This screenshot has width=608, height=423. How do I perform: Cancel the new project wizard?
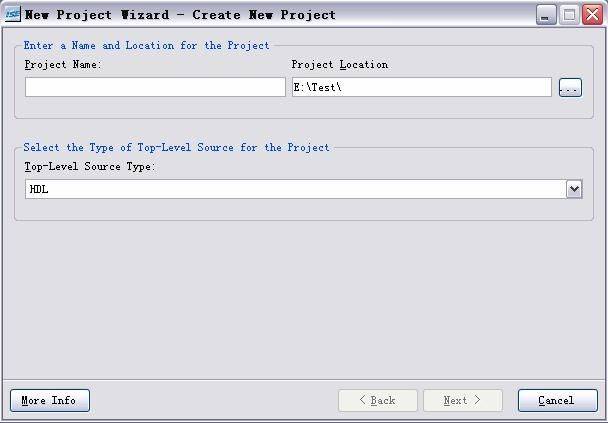[558, 401]
